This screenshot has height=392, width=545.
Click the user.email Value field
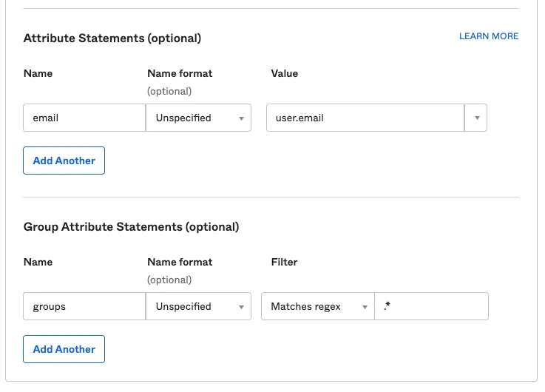click(365, 118)
